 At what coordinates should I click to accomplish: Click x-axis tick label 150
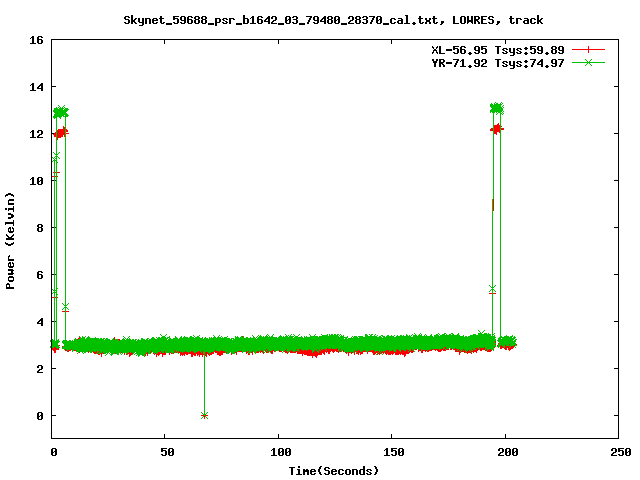393,452
